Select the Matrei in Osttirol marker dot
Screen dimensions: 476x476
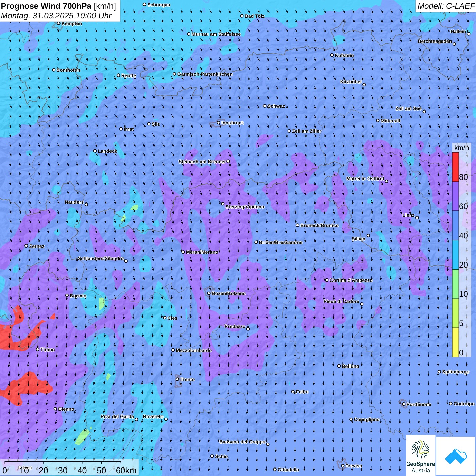(386, 181)
